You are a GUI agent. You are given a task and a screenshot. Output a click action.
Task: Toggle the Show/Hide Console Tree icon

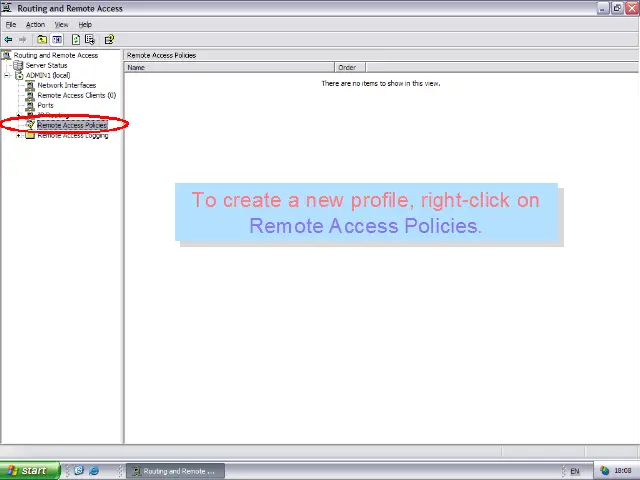(57, 40)
